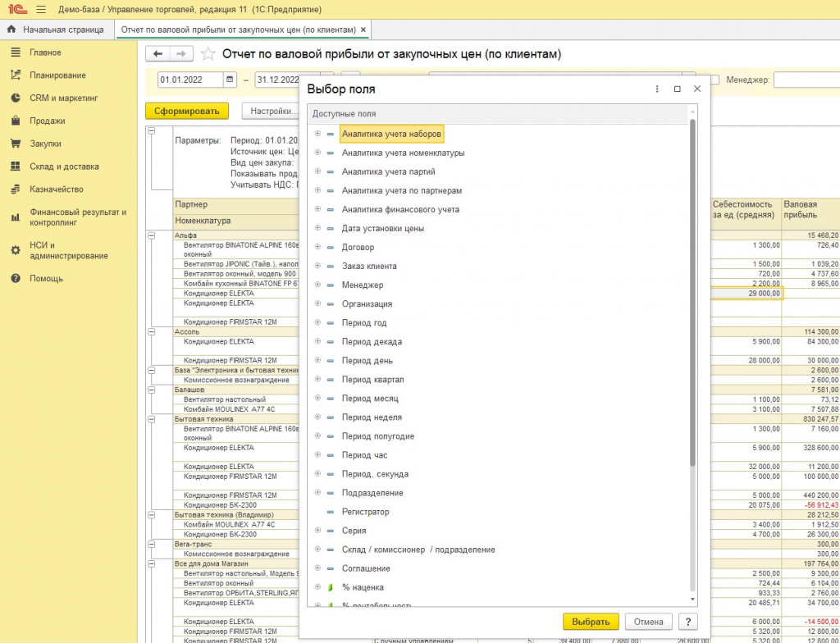Image resolution: width=840 pixels, height=643 pixels.
Task: Expand the Аналитика учета наборов field
Action: [317, 134]
